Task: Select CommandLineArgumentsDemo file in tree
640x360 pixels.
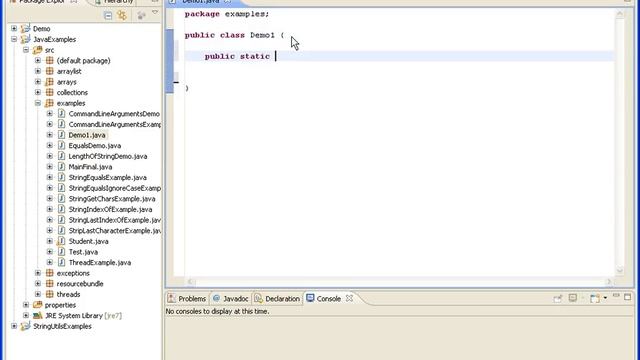Action: pyautogui.click(x=114, y=113)
